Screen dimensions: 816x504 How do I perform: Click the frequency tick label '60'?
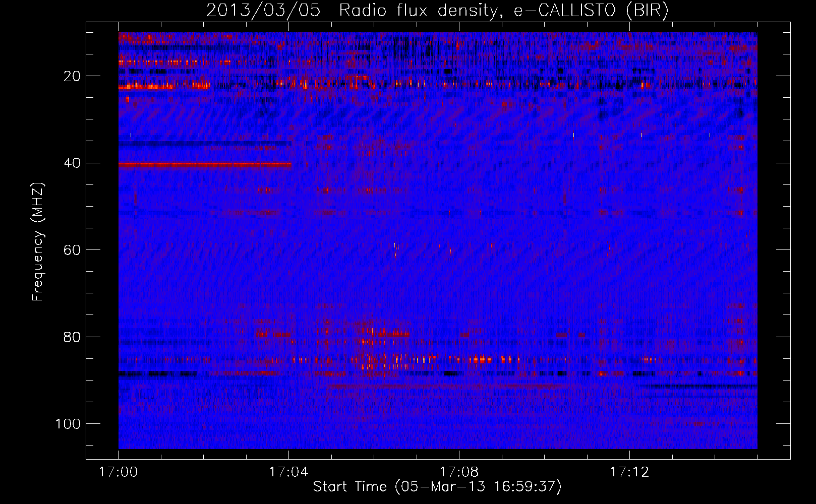[73, 250]
